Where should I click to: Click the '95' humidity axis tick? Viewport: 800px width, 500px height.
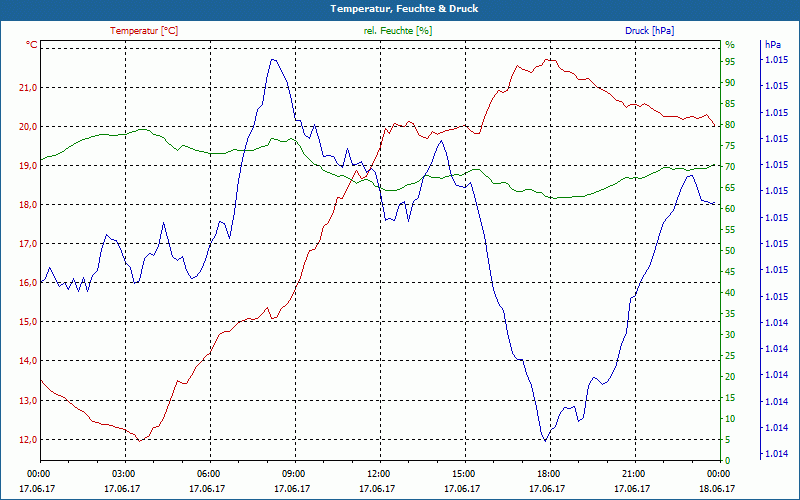point(730,62)
